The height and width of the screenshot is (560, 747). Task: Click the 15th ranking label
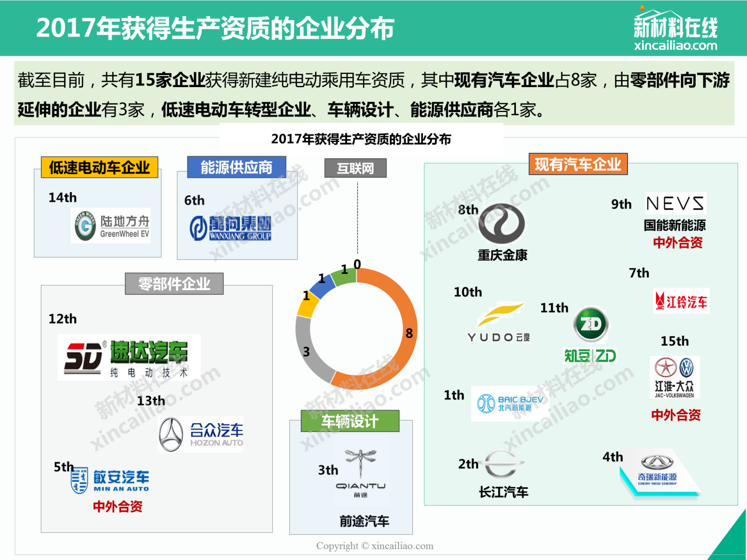tap(675, 341)
